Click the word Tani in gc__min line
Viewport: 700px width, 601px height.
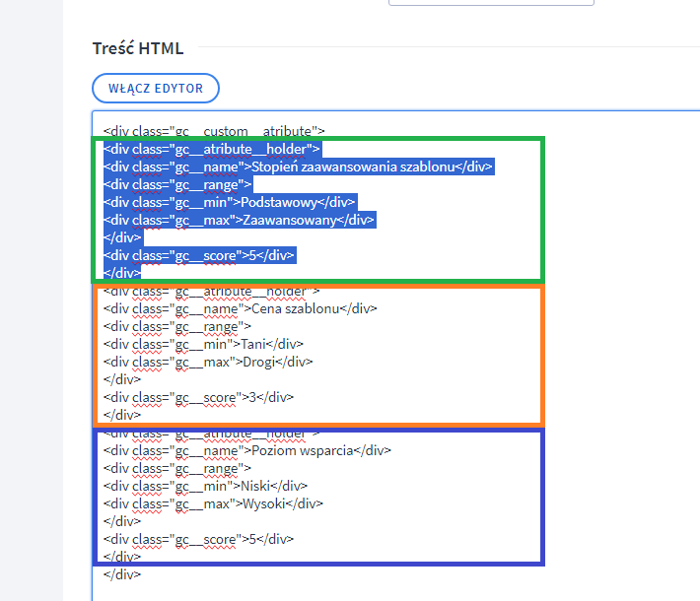pos(253,344)
